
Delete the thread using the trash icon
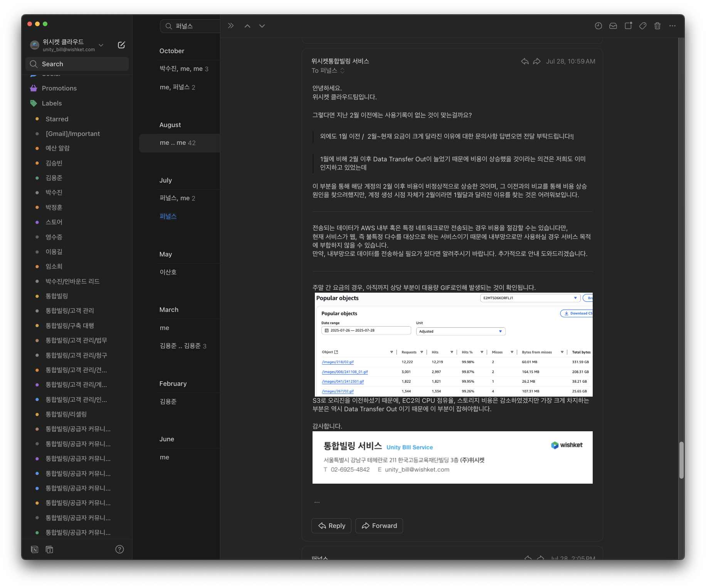click(657, 26)
